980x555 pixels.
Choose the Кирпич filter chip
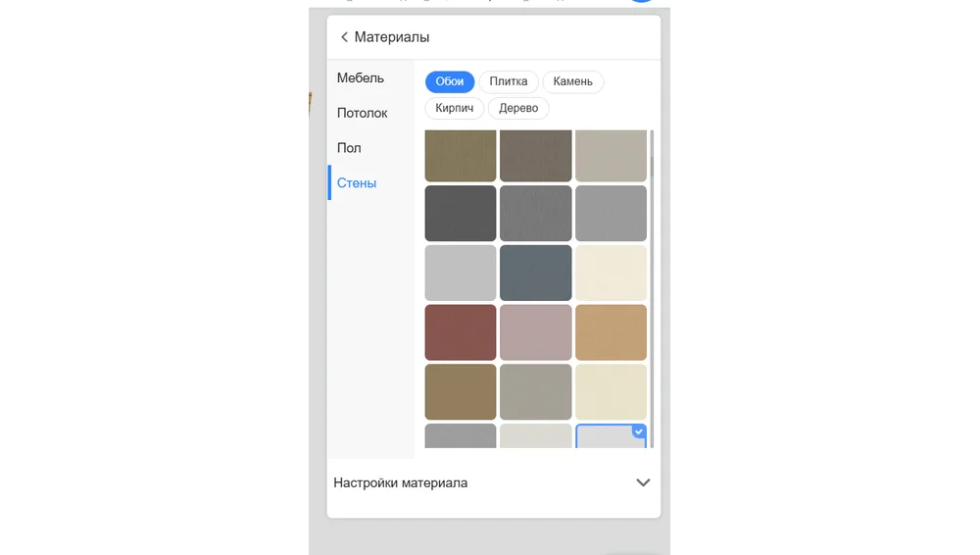455,108
